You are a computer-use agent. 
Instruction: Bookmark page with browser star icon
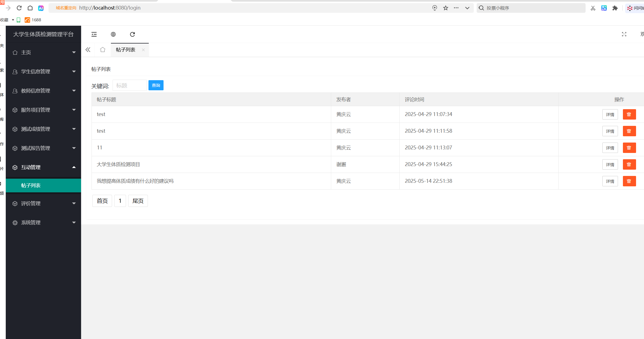pyautogui.click(x=446, y=8)
